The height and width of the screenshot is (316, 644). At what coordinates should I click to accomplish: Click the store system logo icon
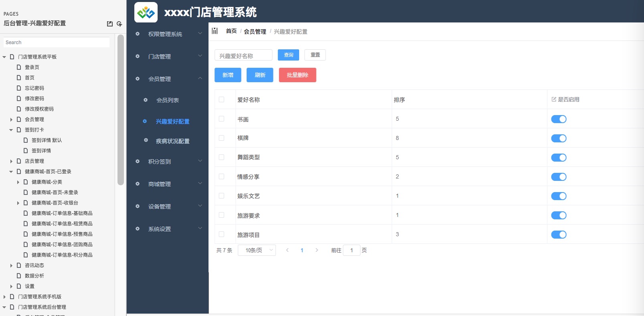pyautogui.click(x=146, y=12)
